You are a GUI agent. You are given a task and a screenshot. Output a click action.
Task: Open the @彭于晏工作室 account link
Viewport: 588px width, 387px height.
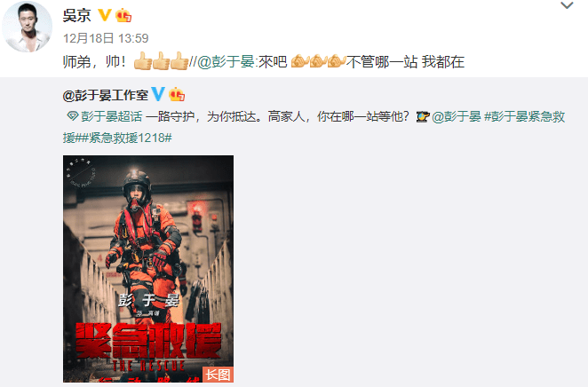106,95
